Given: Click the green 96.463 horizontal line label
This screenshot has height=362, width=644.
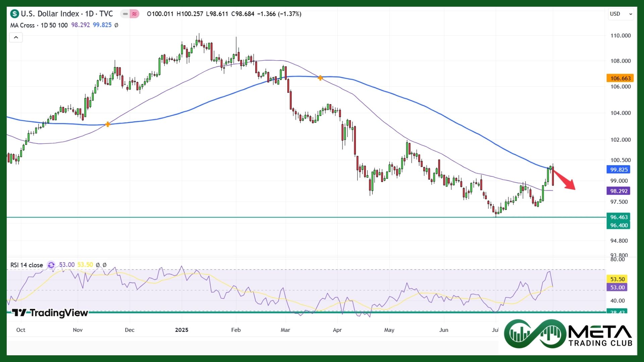Looking at the screenshot, I should pyautogui.click(x=619, y=217).
